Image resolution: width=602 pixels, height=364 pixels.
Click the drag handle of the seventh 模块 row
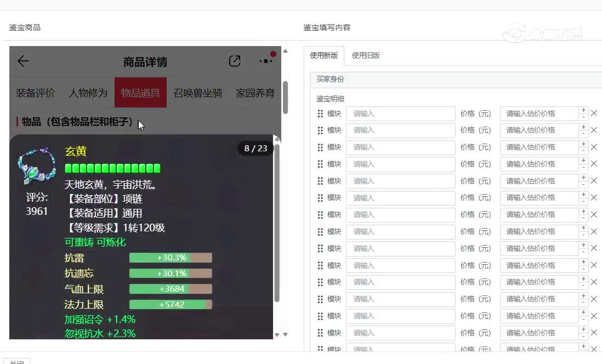click(320, 215)
